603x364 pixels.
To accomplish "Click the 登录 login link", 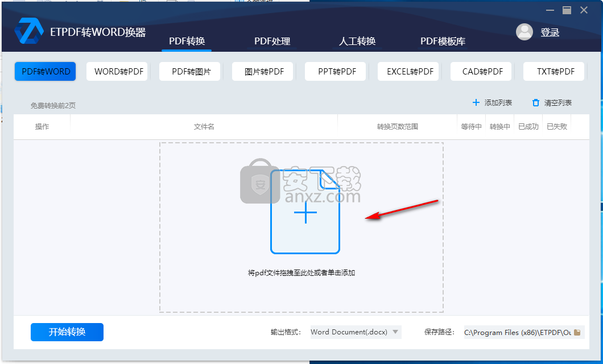I will coord(550,32).
